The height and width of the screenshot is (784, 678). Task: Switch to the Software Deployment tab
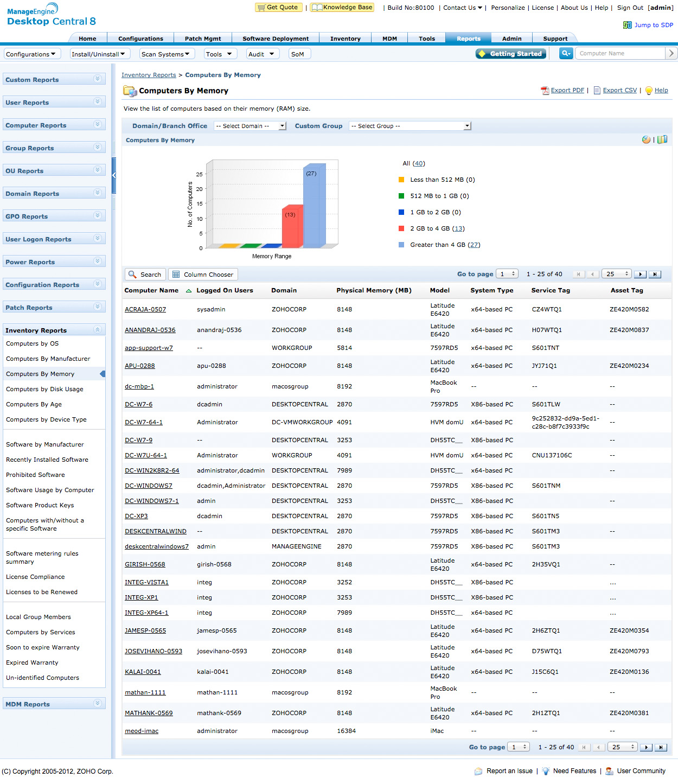point(276,39)
